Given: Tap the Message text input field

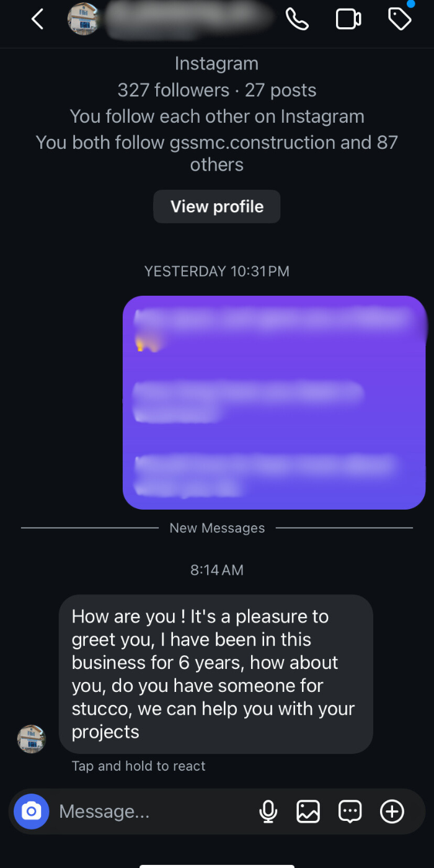Looking at the screenshot, I should tap(149, 811).
